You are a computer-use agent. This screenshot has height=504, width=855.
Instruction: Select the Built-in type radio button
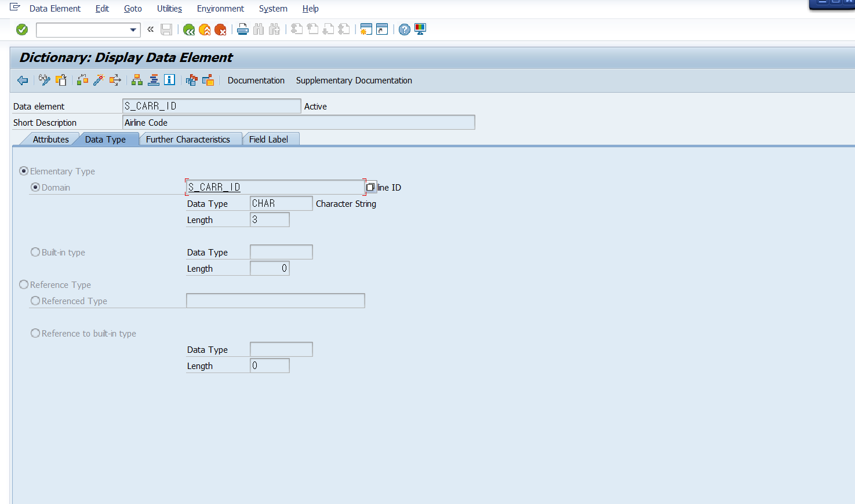coord(35,252)
